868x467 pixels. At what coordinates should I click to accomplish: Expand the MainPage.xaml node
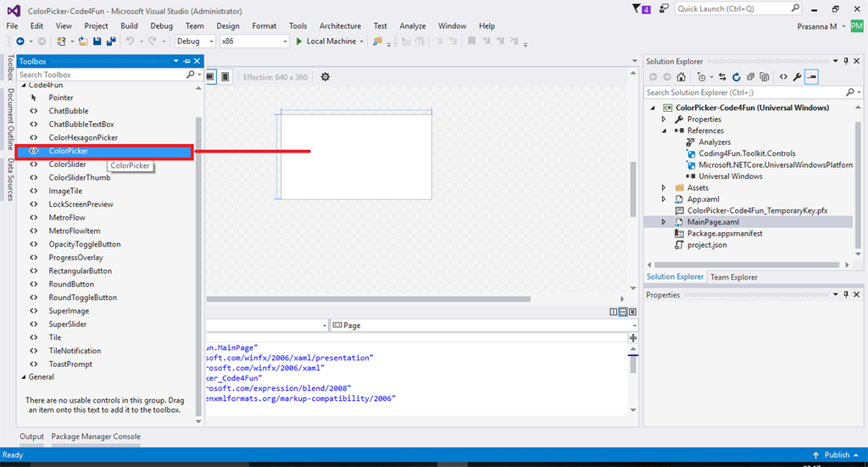[x=664, y=222]
